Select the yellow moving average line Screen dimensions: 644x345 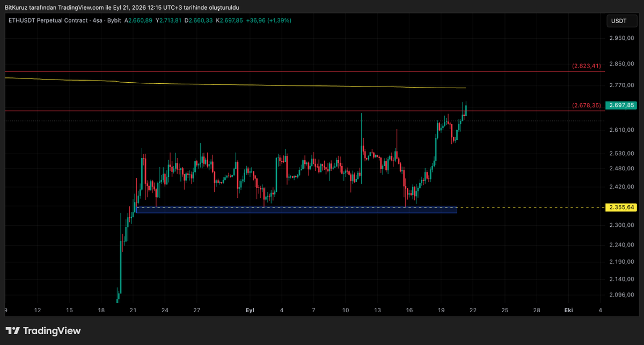pyautogui.click(x=235, y=84)
